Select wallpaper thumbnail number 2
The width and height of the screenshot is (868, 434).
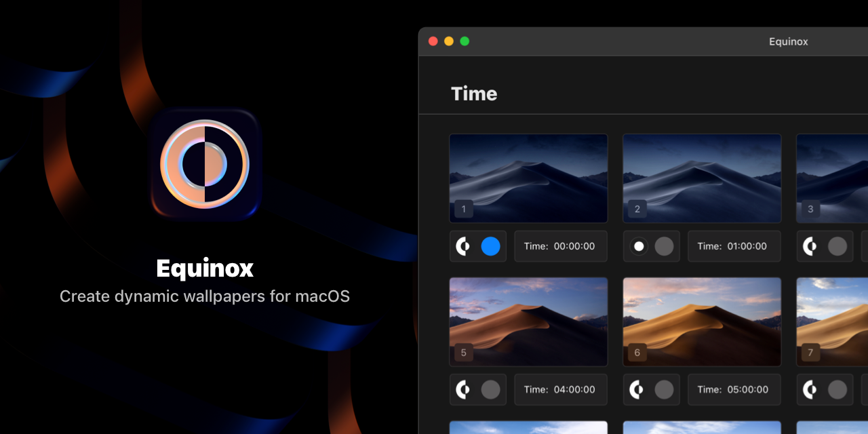702,178
